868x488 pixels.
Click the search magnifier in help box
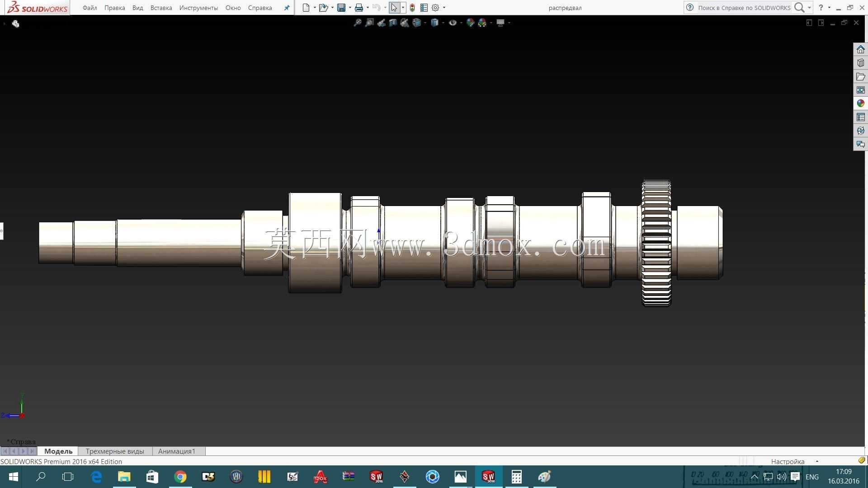[x=799, y=8]
